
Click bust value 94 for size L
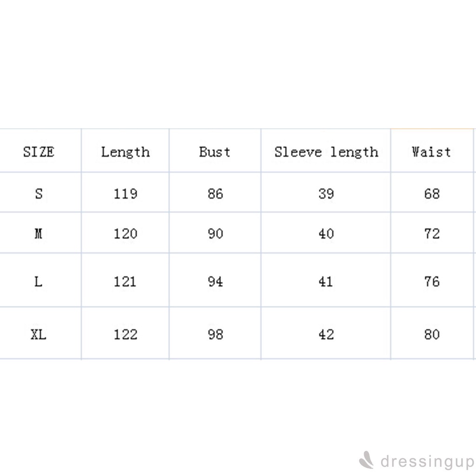pos(215,281)
